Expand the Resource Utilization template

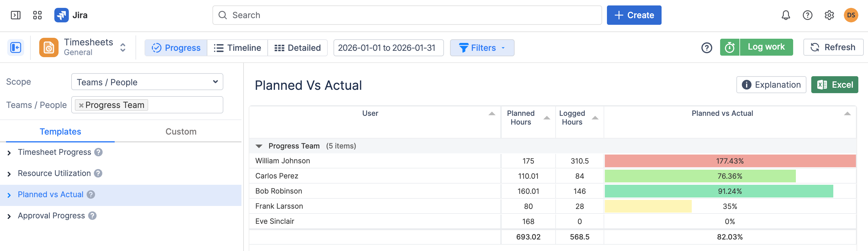coord(9,174)
